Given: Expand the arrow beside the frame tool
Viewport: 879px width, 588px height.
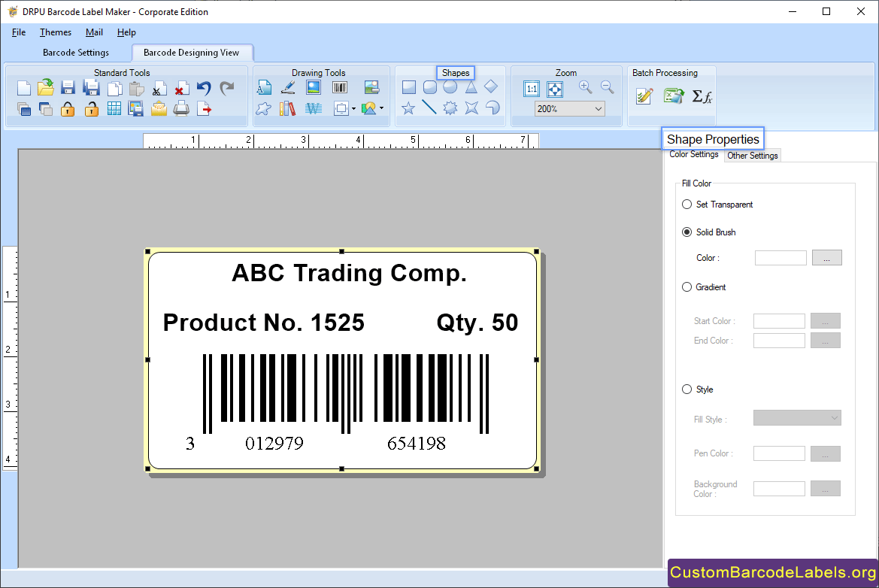Looking at the screenshot, I should pyautogui.click(x=353, y=109).
